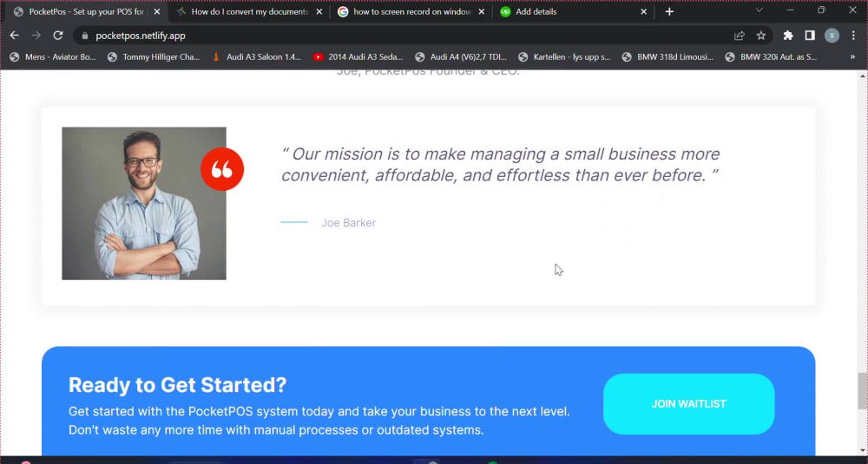
Task: Click the photo of Joe Barker
Action: pyautogui.click(x=144, y=204)
